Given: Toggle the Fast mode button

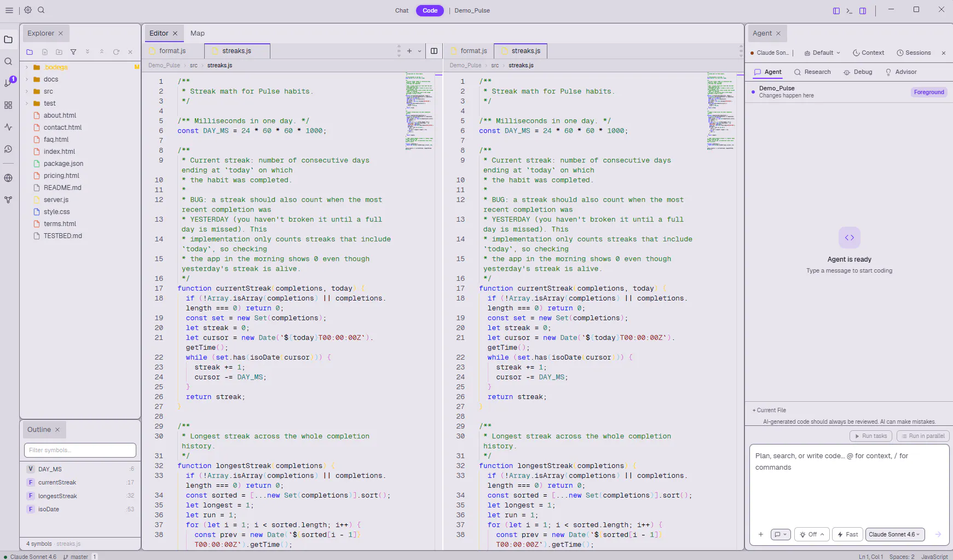Looking at the screenshot, I should [x=848, y=534].
